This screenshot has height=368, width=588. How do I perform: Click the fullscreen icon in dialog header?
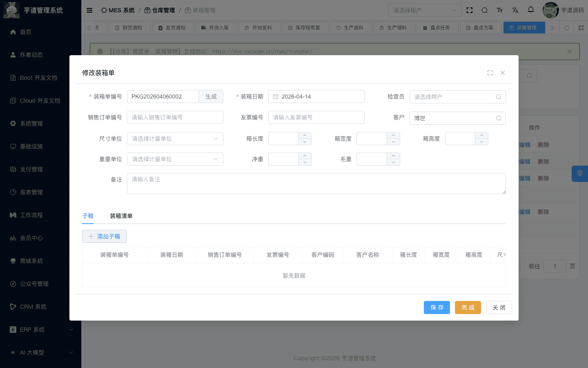coord(490,73)
